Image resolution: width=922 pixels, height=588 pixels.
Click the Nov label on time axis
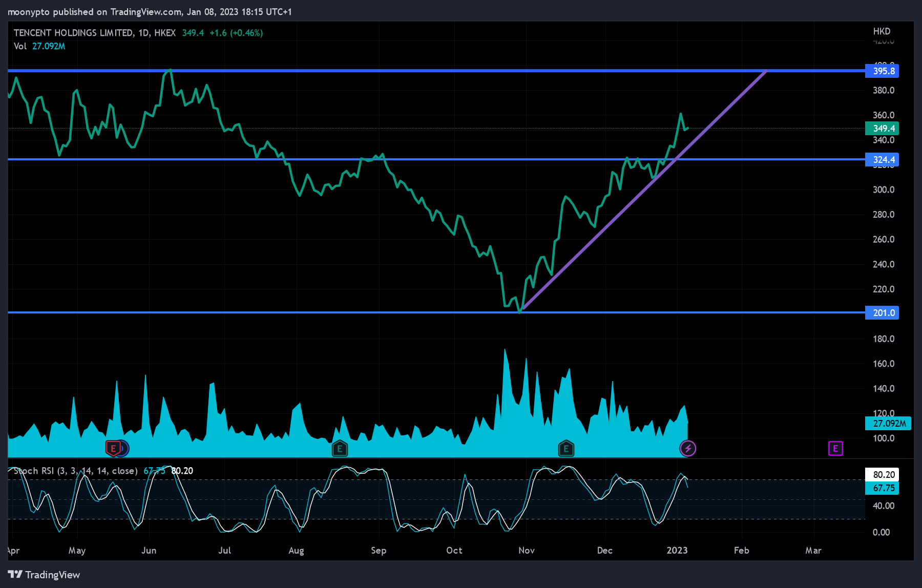527,551
